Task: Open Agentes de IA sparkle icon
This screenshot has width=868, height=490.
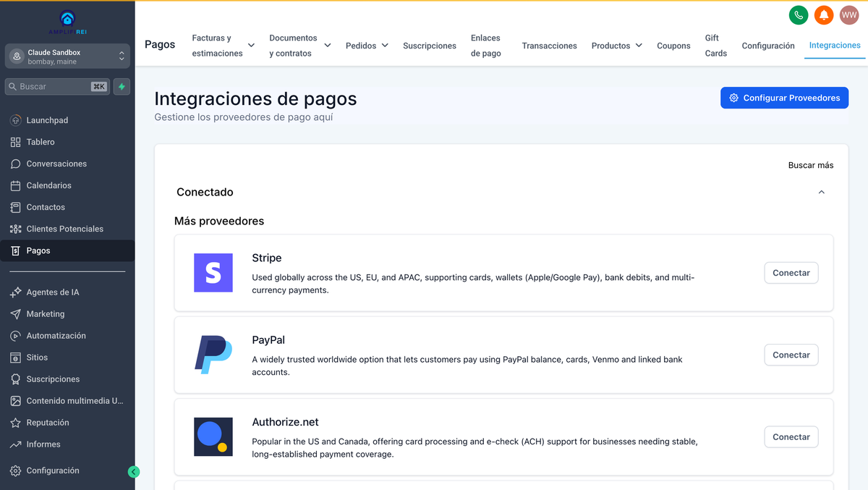Action: (x=16, y=292)
